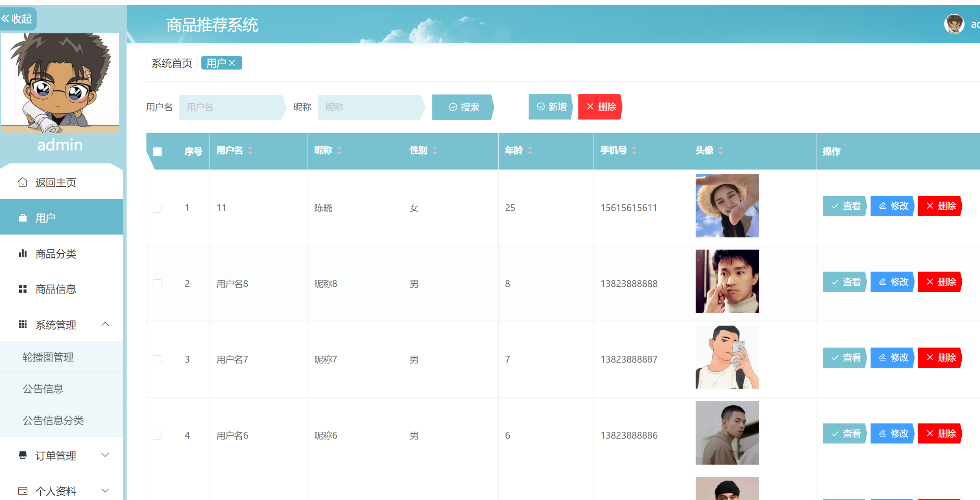
Task: Click the card icon beside 个人资料
Action: point(23,491)
